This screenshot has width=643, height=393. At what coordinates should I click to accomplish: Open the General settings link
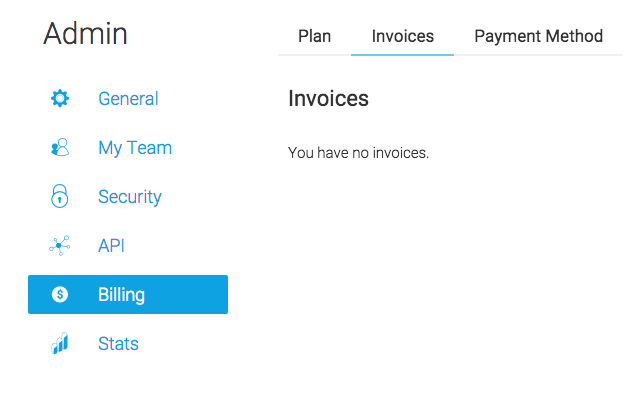[x=128, y=98]
